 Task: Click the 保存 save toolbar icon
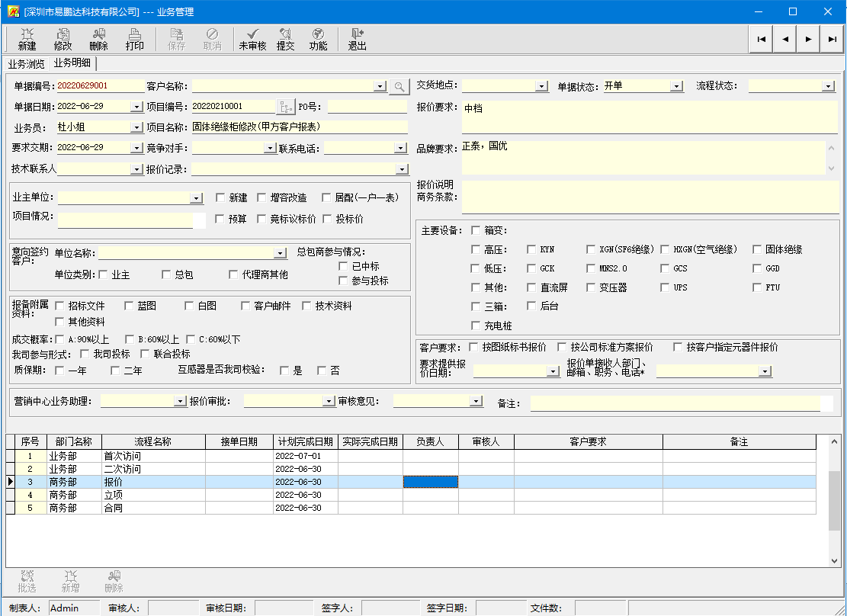(177, 40)
